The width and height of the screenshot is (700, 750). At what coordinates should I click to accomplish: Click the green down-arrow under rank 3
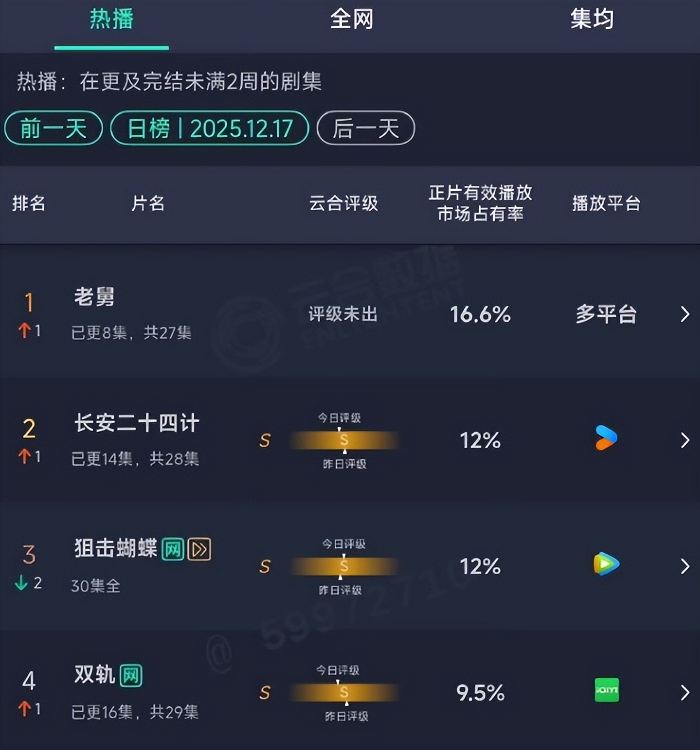click(22, 583)
